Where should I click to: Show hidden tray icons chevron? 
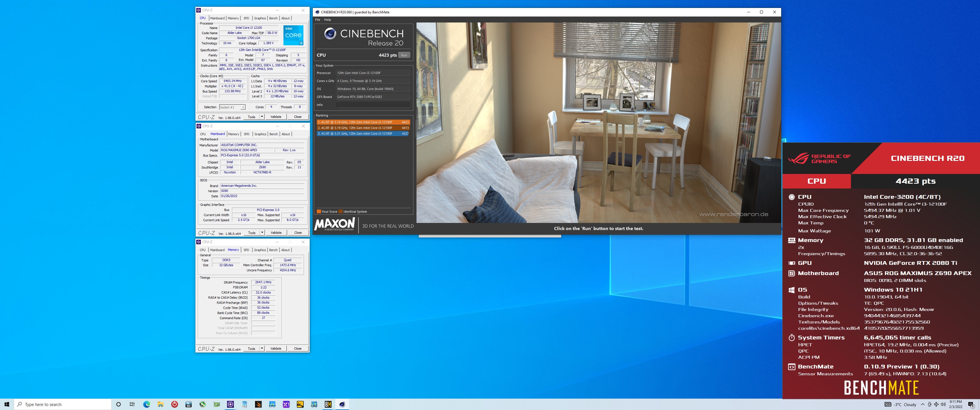(x=922, y=404)
